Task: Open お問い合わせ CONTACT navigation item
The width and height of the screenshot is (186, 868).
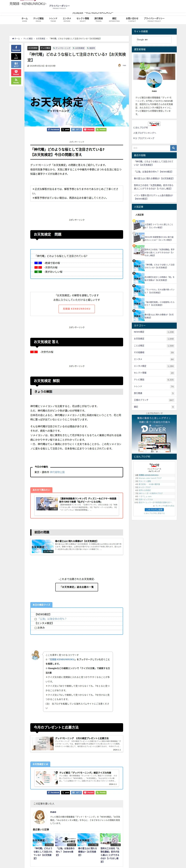Action: tap(132, 20)
